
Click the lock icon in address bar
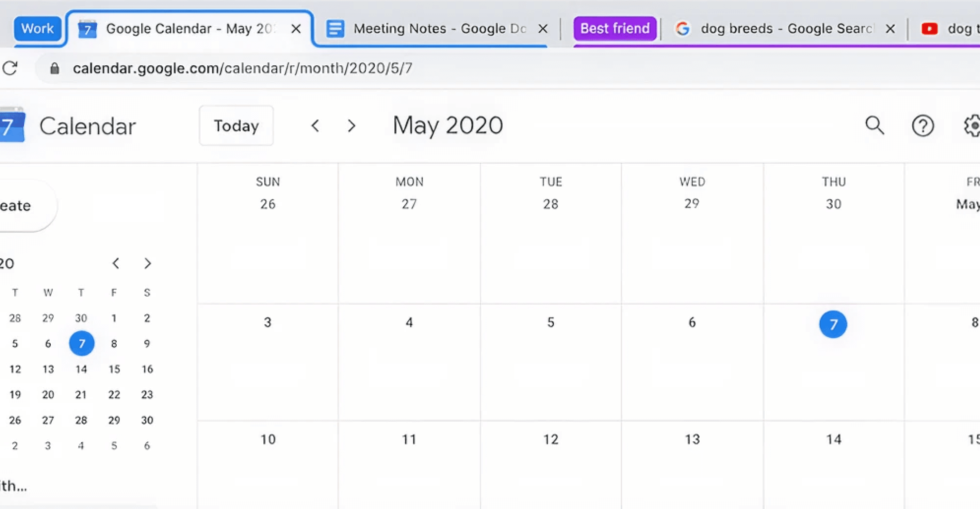(x=55, y=68)
